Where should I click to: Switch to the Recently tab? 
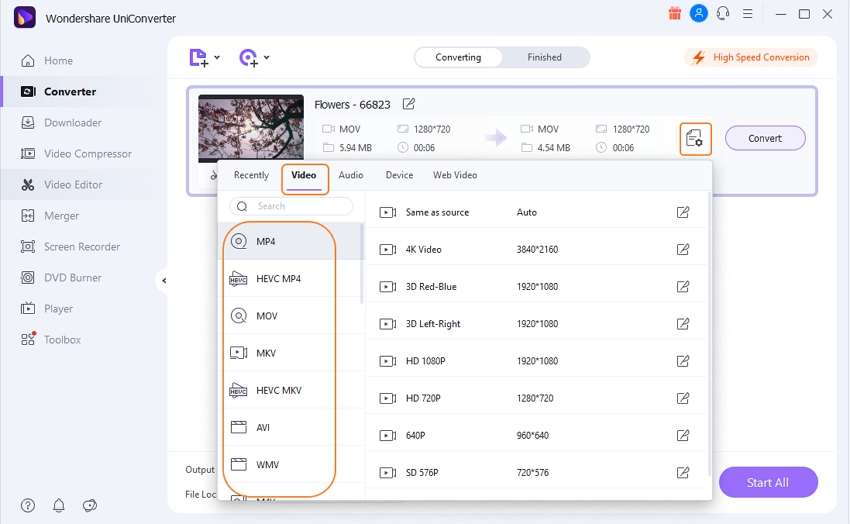(251, 175)
